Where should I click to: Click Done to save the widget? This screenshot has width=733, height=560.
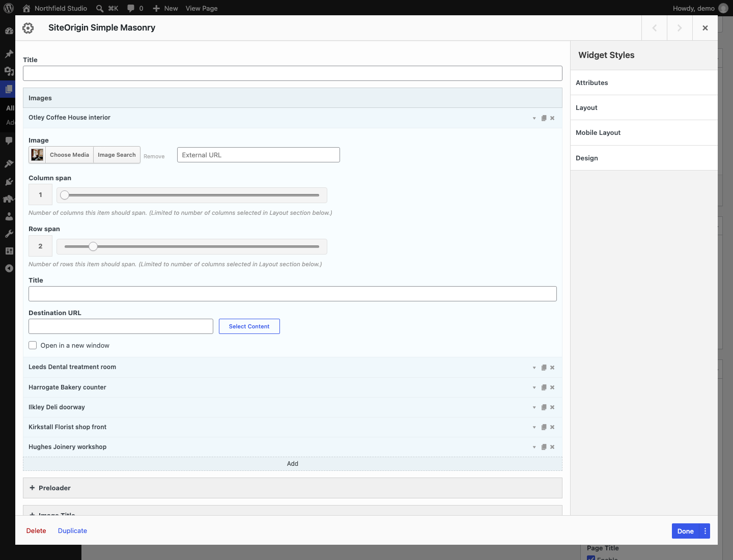686,531
